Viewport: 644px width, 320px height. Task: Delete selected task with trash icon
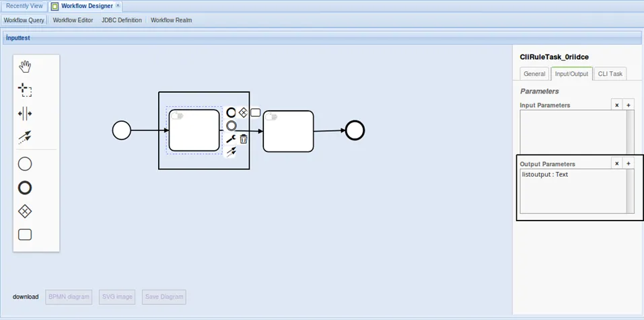244,139
